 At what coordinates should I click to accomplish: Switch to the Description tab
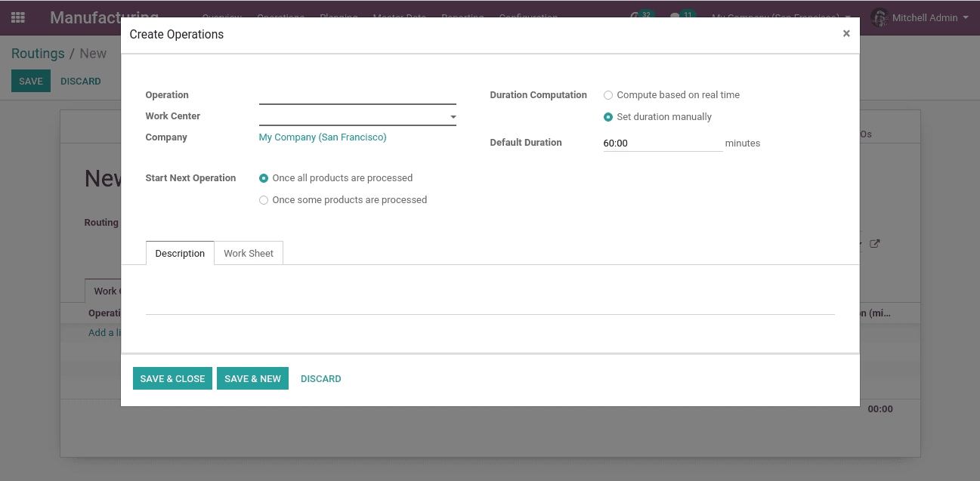click(x=180, y=253)
